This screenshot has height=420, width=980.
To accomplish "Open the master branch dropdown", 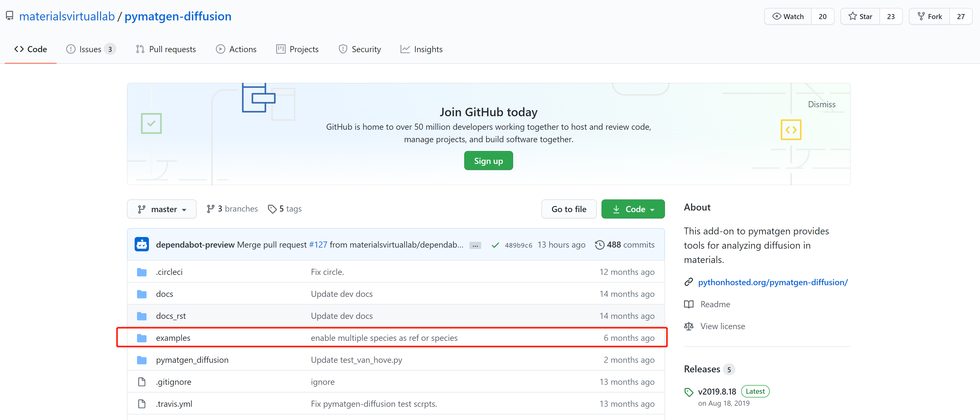I will click(x=162, y=209).
